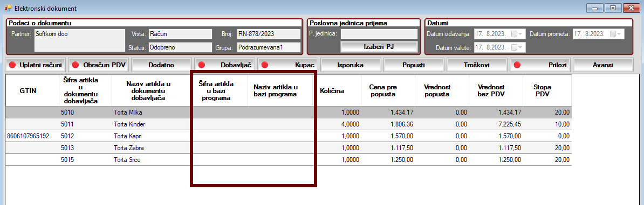Select the Torta Zebra row
Viewport: 644px width, 205px height.
click(289, 148)
